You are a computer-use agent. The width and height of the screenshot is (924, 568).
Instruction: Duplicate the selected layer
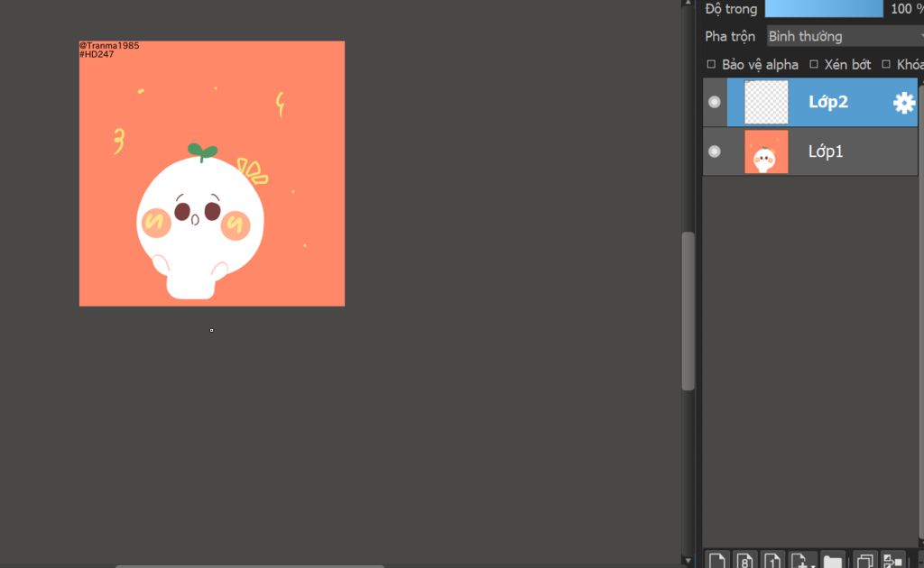pos(865,561)
